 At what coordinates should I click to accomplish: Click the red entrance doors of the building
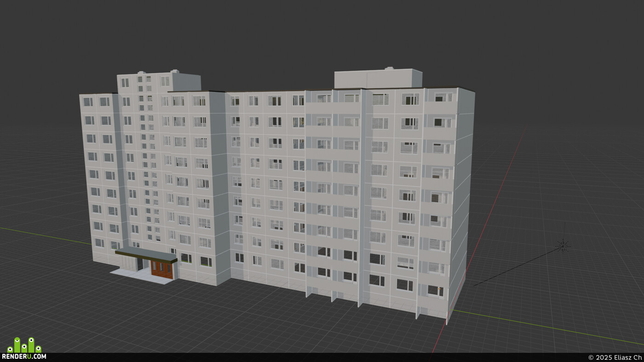click(x=161, y=269)
